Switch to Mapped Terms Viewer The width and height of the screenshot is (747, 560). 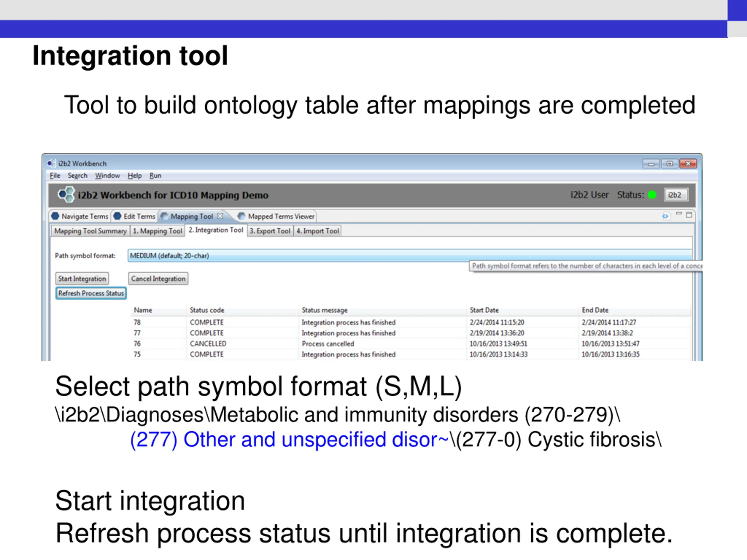pos(276,216)
